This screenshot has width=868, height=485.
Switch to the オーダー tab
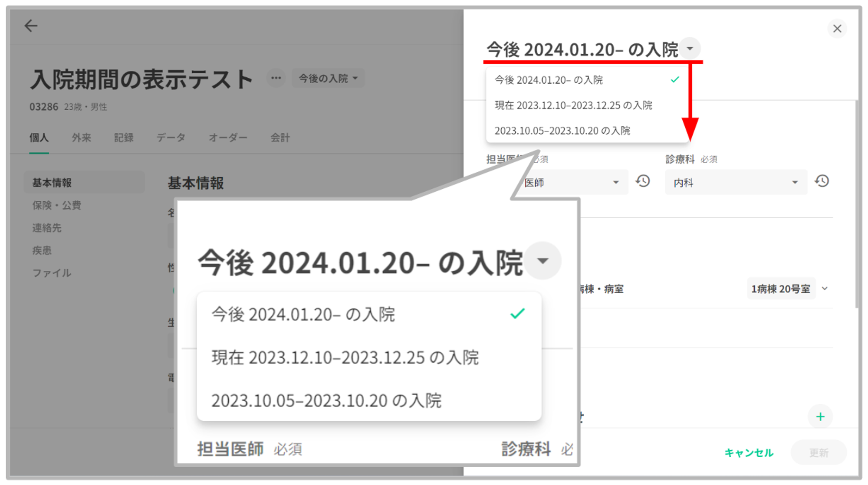click(228, 138)
